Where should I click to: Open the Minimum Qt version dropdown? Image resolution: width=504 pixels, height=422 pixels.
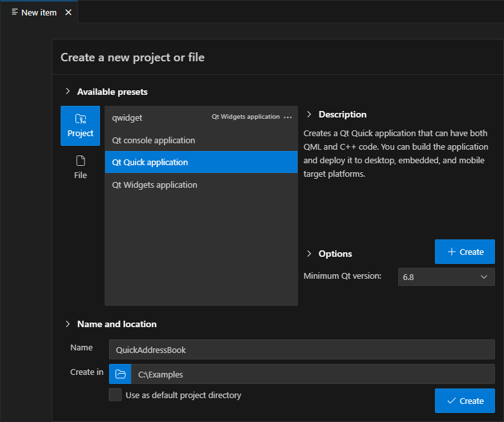tap(446, 277)
